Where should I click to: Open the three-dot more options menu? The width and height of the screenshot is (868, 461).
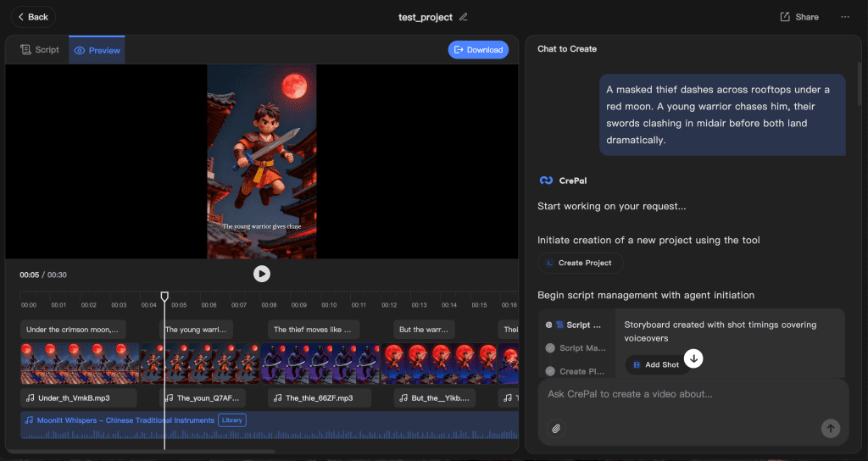844,17
